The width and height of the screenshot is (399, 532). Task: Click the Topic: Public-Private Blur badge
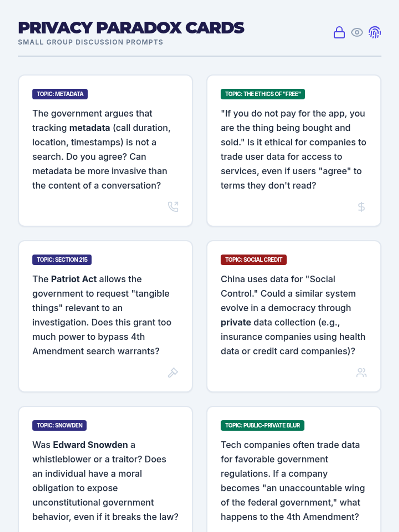tap(262, 425)
